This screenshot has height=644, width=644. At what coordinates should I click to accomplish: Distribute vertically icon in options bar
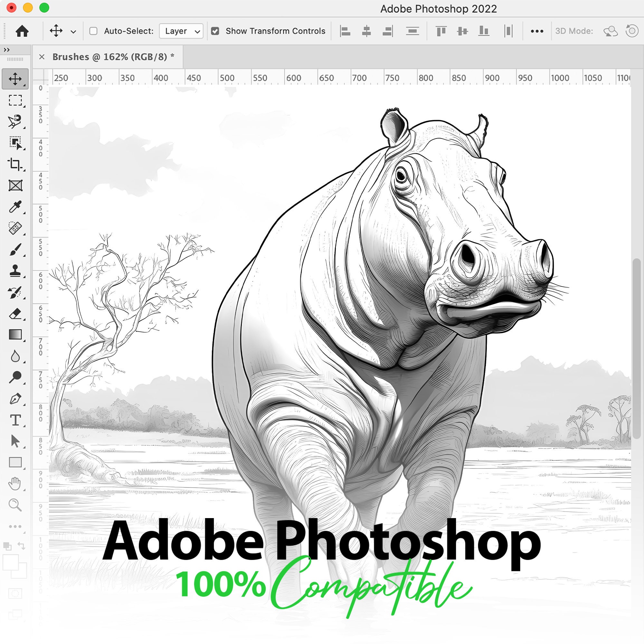tap(412, 31)
